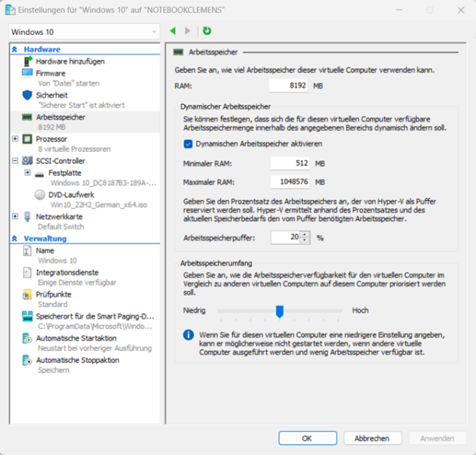
Task: Click the Festplatte drive icon
Action: click(x=39, y=174)
